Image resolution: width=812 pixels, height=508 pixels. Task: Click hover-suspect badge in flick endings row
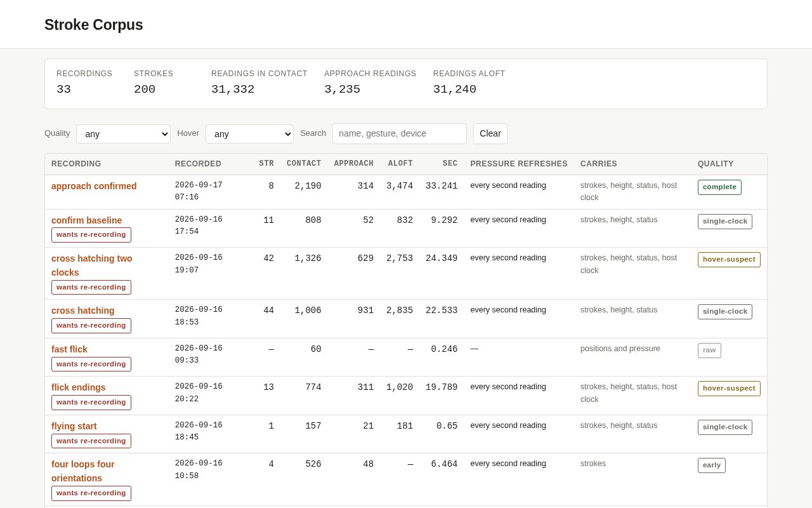click(729, 389)
